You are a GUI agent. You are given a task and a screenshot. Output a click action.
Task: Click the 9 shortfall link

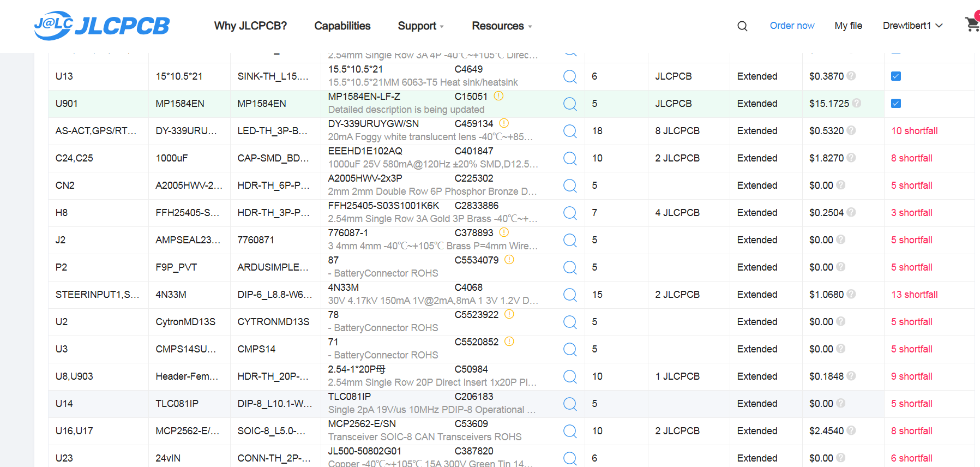pos(912,376)
